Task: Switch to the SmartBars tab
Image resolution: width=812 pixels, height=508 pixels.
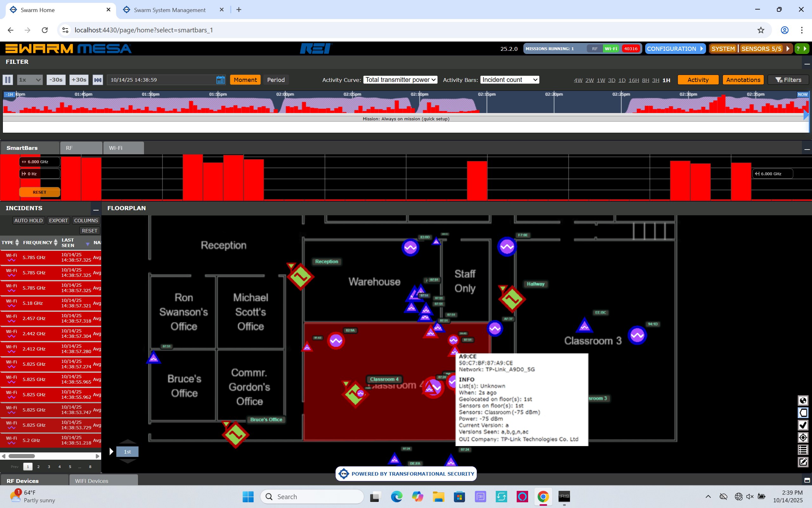Action: (x=29, y=148)
